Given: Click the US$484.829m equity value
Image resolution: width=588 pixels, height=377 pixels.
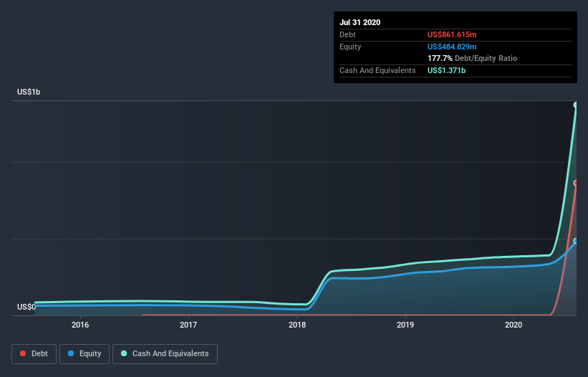Looking at the screenshot, I should (452, 47).
